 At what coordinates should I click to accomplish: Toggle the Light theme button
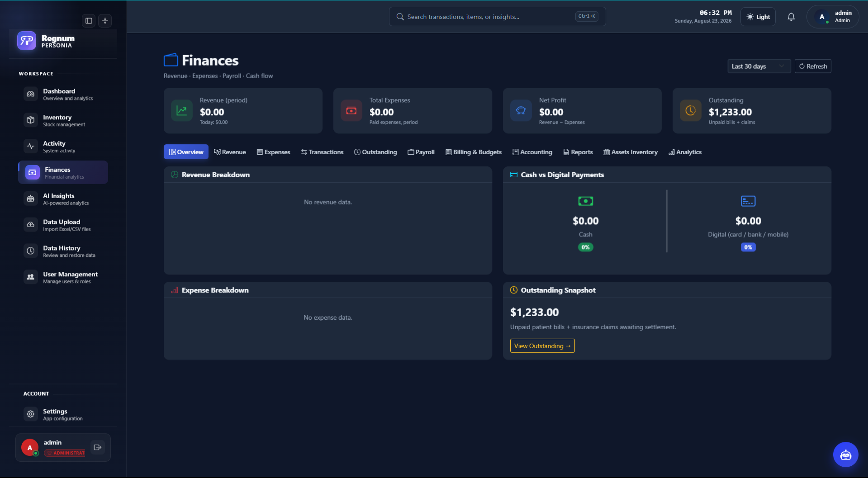[x=758, y=17]
